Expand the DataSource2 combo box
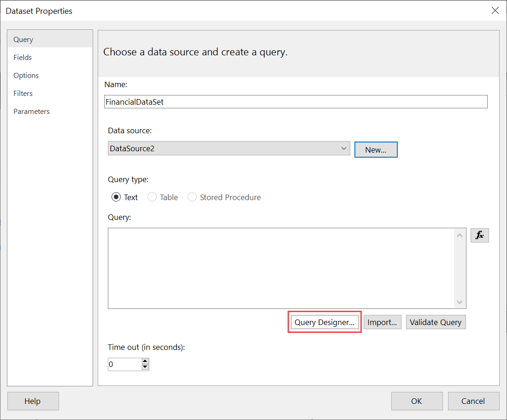Viewport: 507px width, 420px height. (x=229, y=148)
